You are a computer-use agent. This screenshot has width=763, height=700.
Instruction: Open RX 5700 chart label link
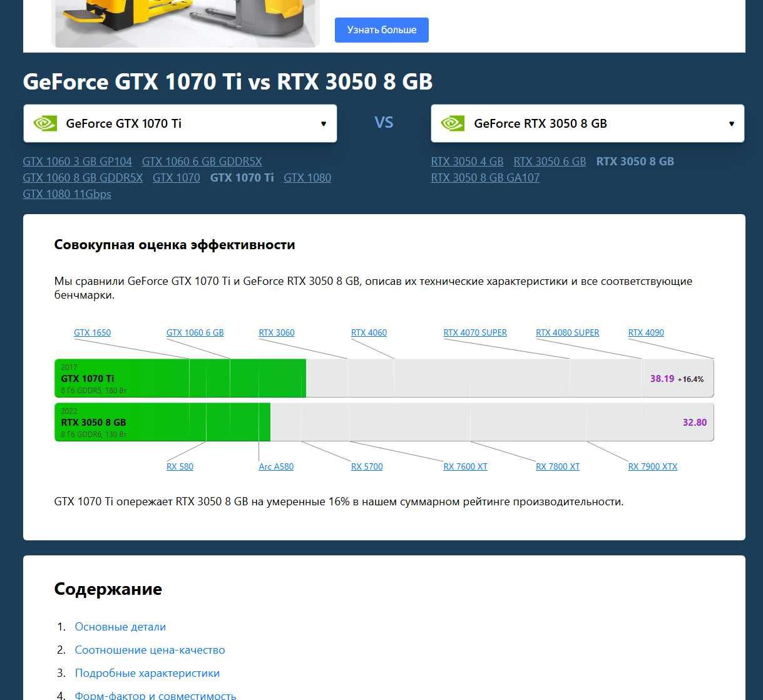367,467
